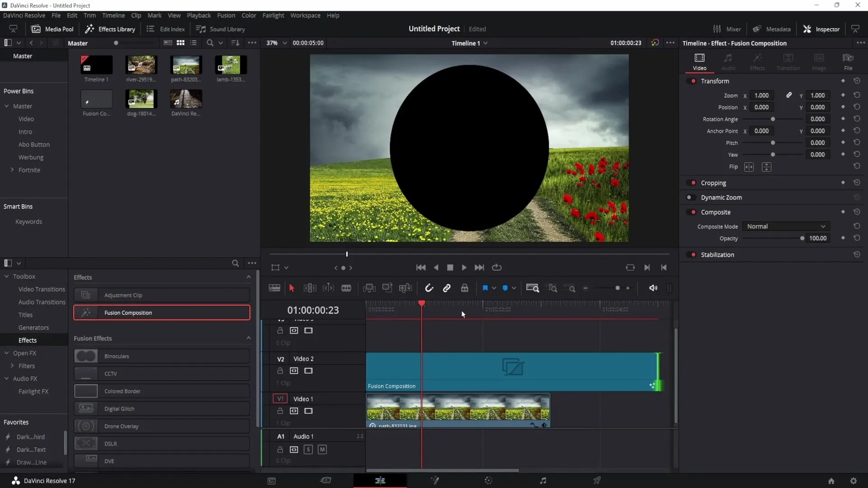Click the Color menu in menu bar
This screenshot has width=868, height=488.
(249, 15)
